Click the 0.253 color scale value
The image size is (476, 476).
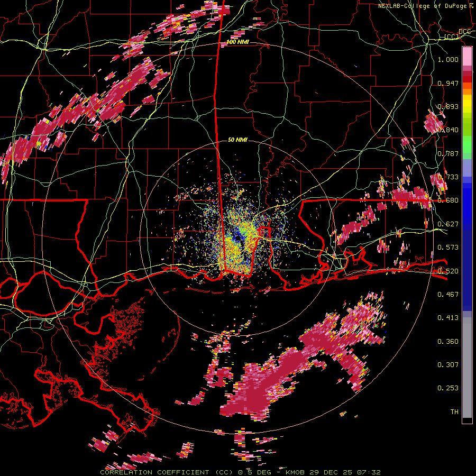tap(448, 388)
